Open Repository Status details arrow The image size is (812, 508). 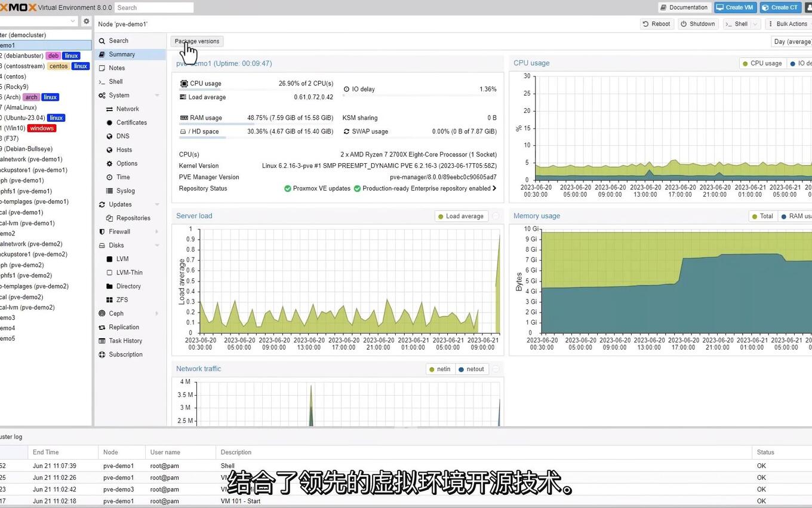click(x=494, y=188)
